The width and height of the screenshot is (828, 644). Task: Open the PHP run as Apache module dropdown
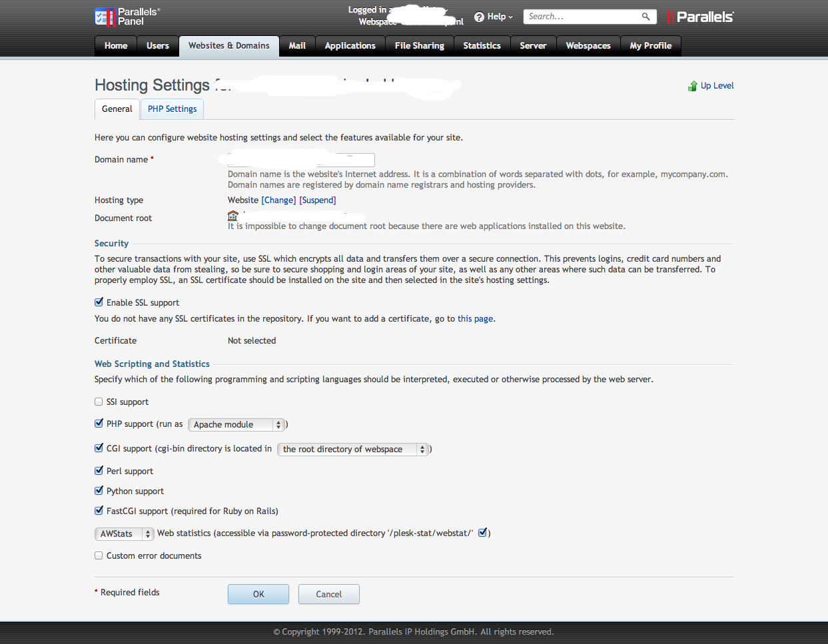coord(237,424)
